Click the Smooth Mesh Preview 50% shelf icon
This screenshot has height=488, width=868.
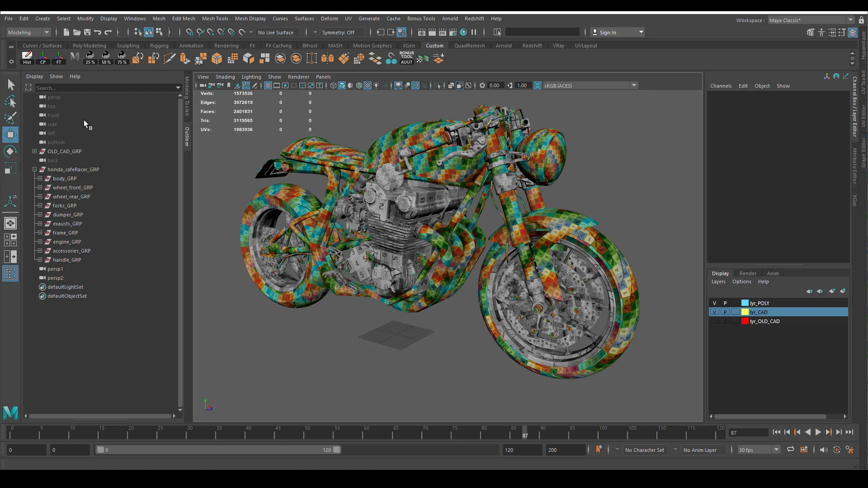tap(106, 58)
